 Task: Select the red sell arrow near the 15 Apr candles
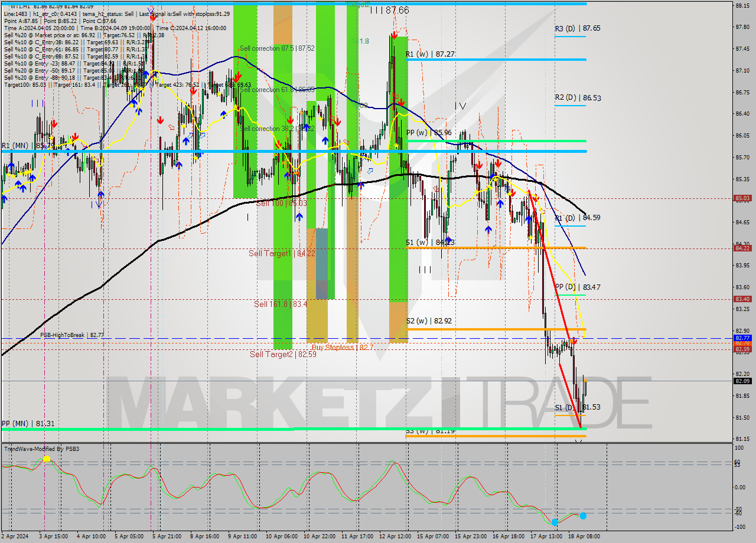click(x=480, y=165)
